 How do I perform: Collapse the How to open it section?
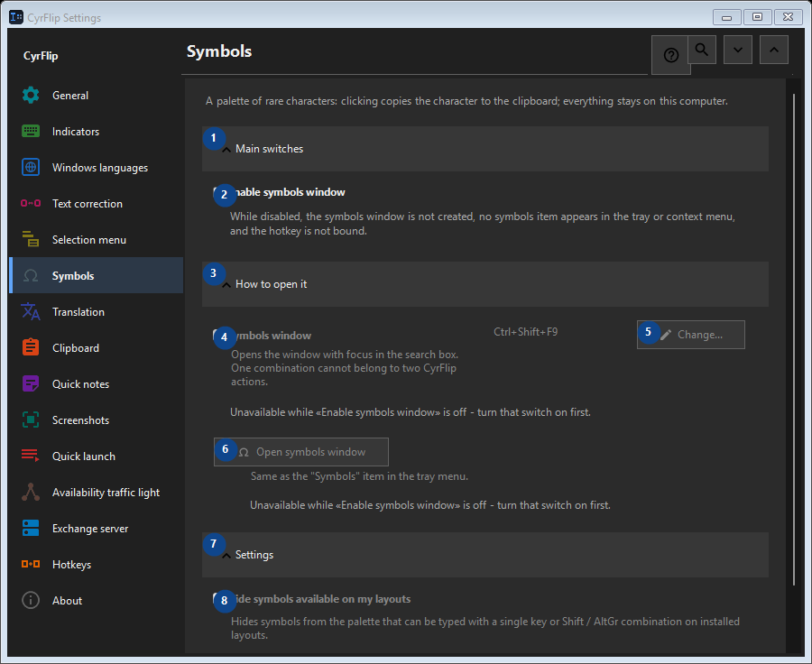[485, 284]
